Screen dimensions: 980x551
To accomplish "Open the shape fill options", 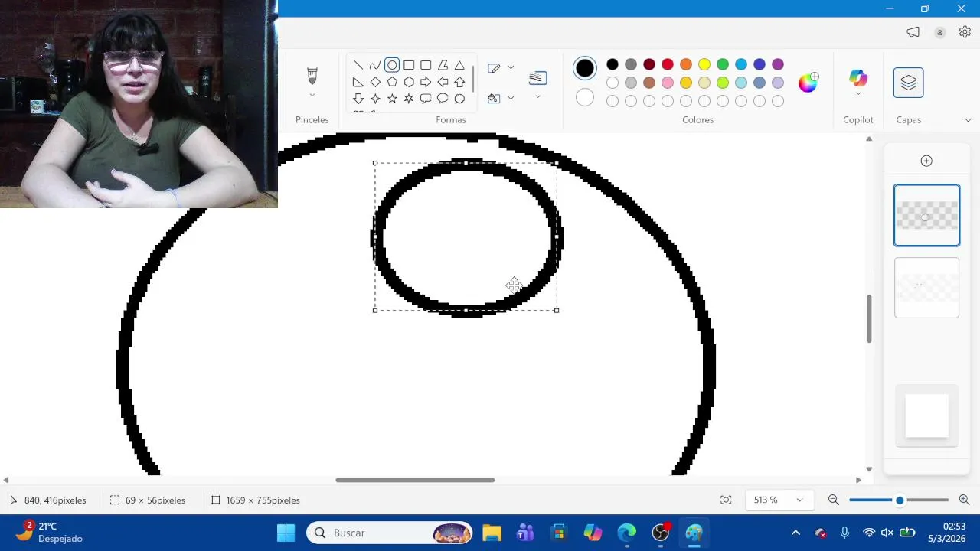I will pyautogui.click(x=501, y=98).
